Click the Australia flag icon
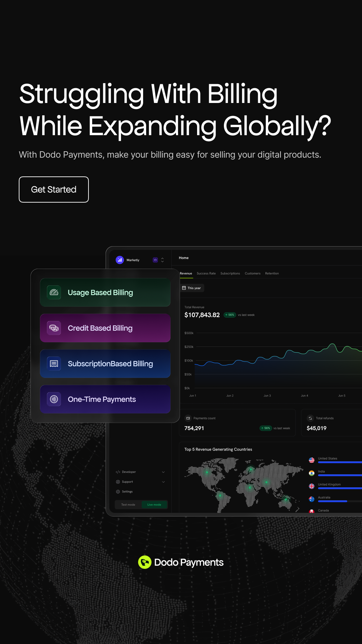The image size is (362, 644). [312, 499]
